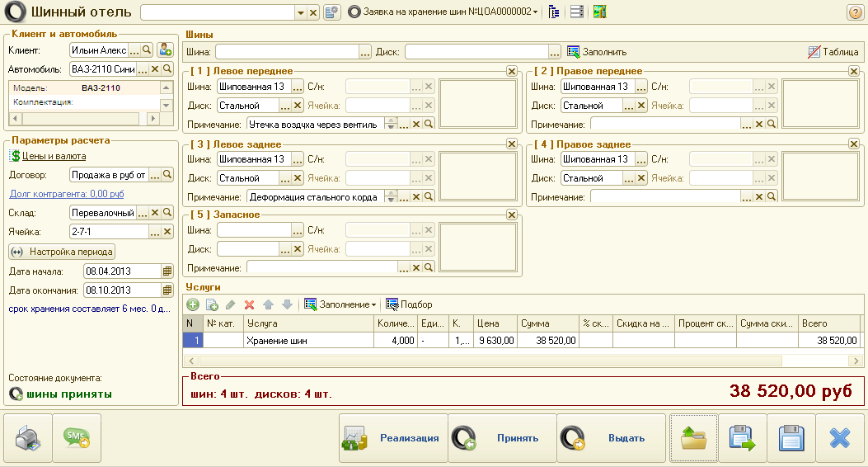The height and width of the screenshot is (467, 868).
Task: Move service row up
Action: pos(269,304)
